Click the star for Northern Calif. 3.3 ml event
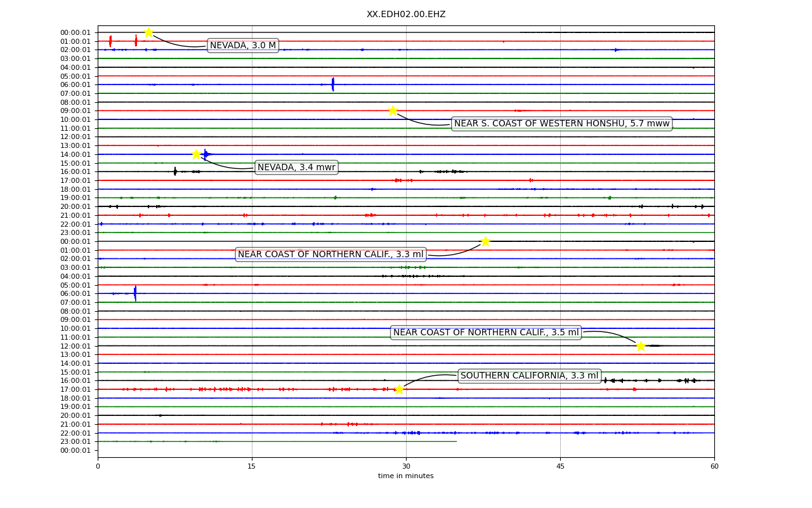Image resolution: width=812 pixels, height=508 pixels. point(485,241)
